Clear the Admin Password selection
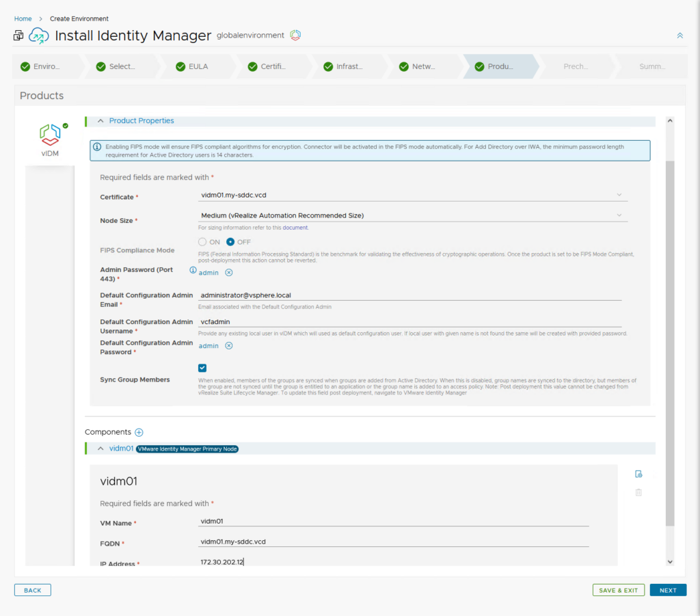Viewport: 700px width, 616px height. point(229,273)
